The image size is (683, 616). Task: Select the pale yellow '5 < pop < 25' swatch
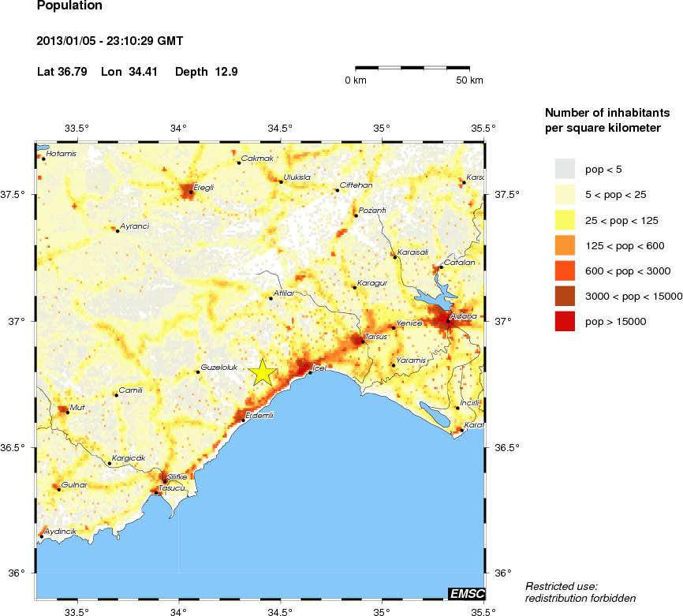pyautogui.click(x=565, y=194)
